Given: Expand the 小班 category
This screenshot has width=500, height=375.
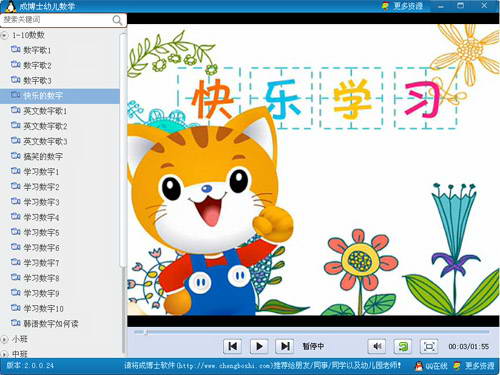Looking at the screenshot, I should (x=4, y=340).
